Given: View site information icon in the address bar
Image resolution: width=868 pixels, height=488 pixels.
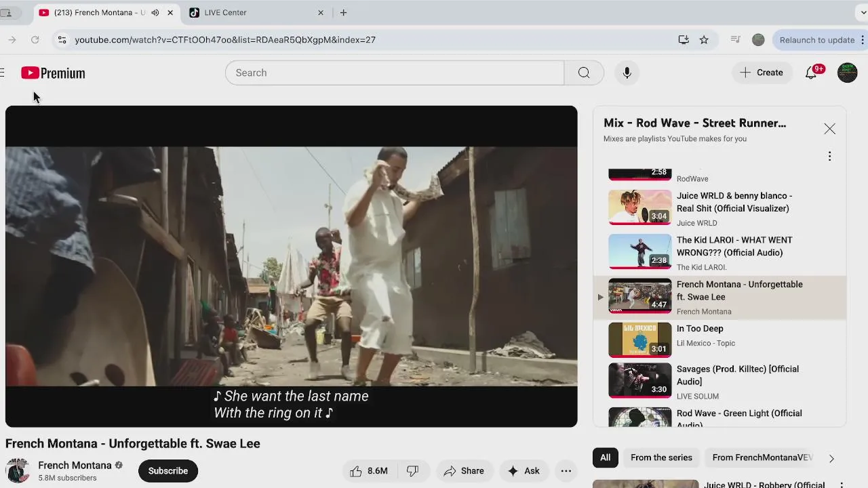Looking at the screenshot, I should click(x=62, y=40).
